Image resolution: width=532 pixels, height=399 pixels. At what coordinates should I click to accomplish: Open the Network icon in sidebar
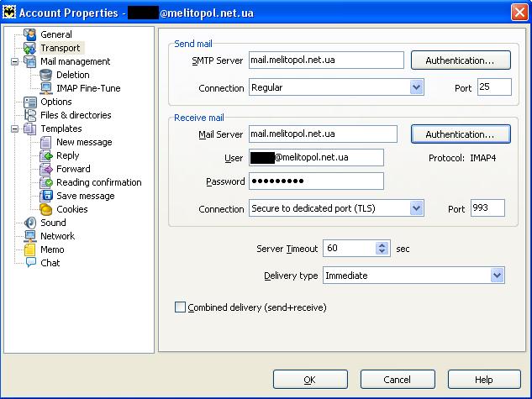pyautogui.click(x=30, y=236)
